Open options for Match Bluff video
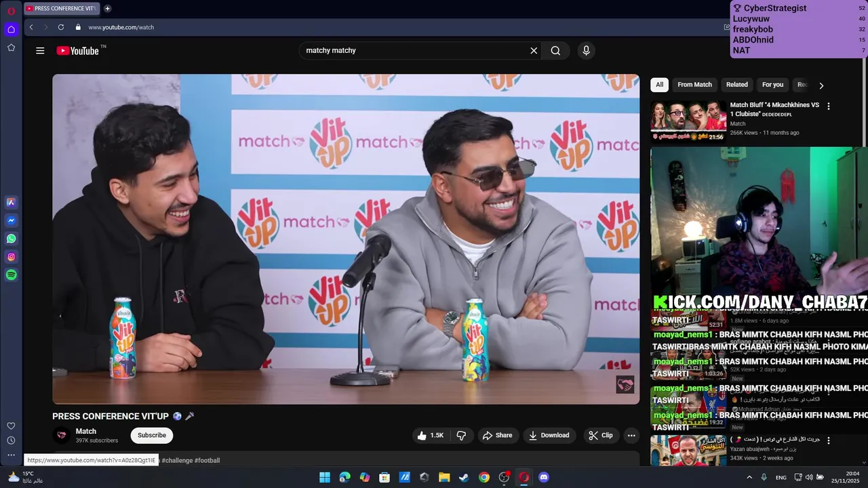Screen dimensions: 868x488 [828, 106]
